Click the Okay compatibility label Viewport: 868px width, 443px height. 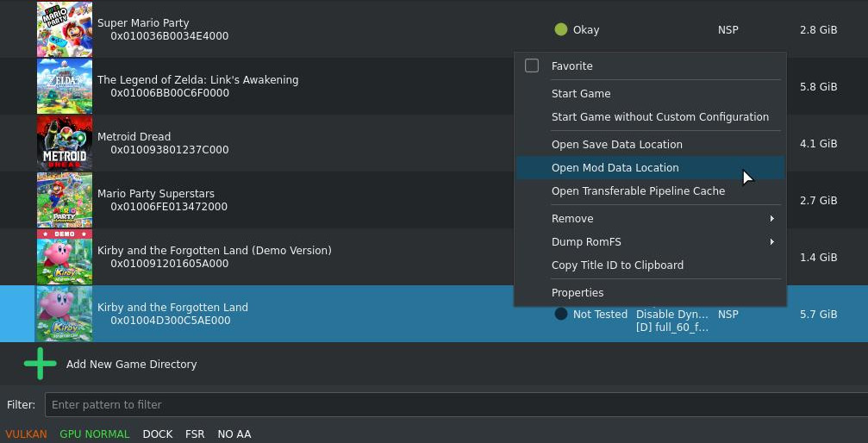(x=585, y=30)
